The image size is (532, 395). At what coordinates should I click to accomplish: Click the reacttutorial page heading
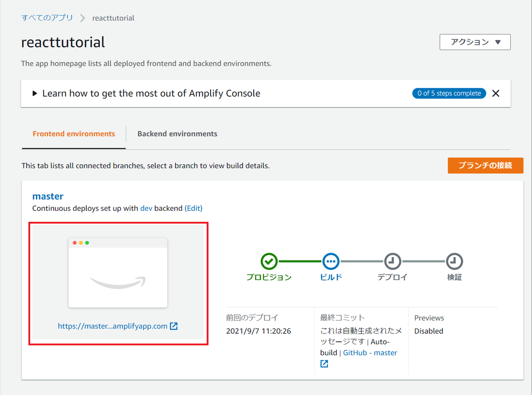coord(63,42)
